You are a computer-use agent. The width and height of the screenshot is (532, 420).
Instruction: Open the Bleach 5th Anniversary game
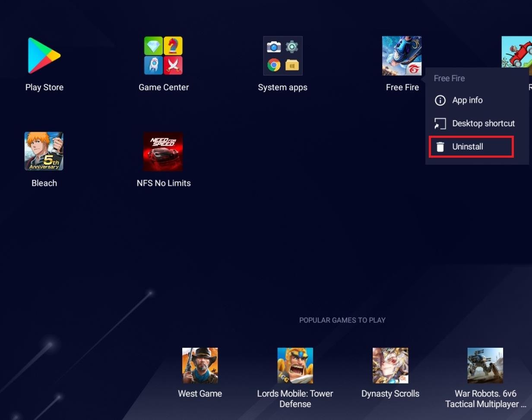click(x=44, y=151)
